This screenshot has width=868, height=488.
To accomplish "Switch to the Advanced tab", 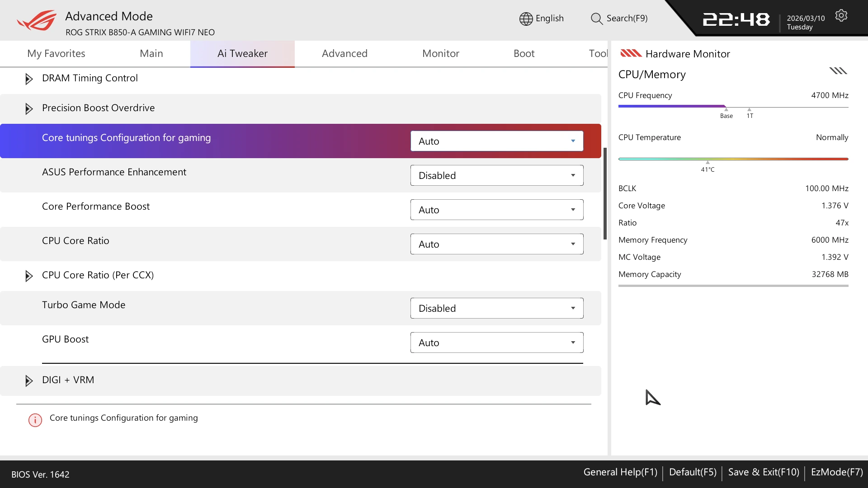I will (x=344, y=53).
